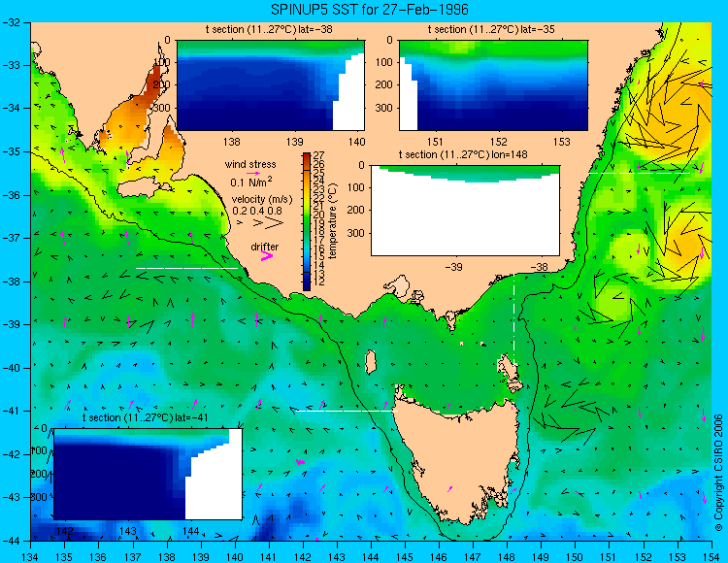Click the "-34" latitude tick on main axis
728x563 pixels.
coord(11,108)
